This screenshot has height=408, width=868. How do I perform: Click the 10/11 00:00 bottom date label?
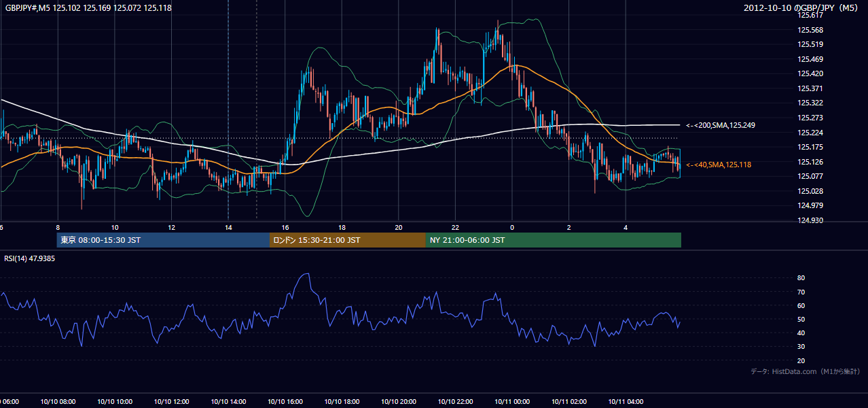point(512,402)
